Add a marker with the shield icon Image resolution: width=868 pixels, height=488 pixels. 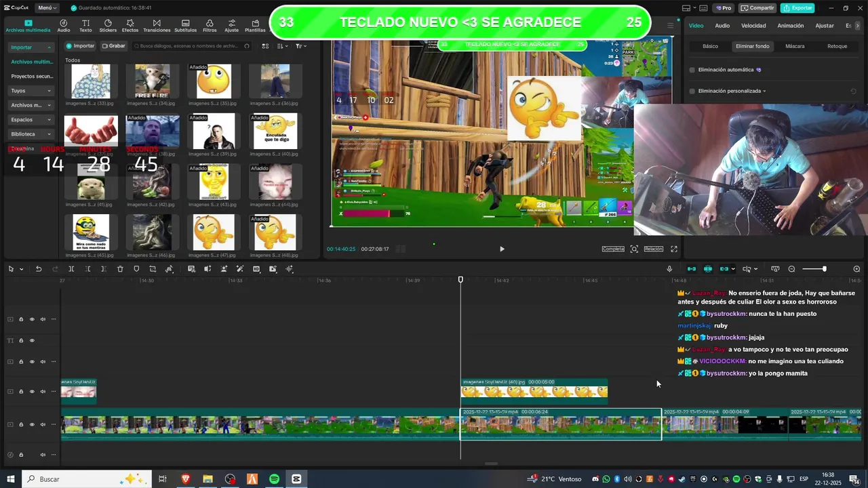136,269
